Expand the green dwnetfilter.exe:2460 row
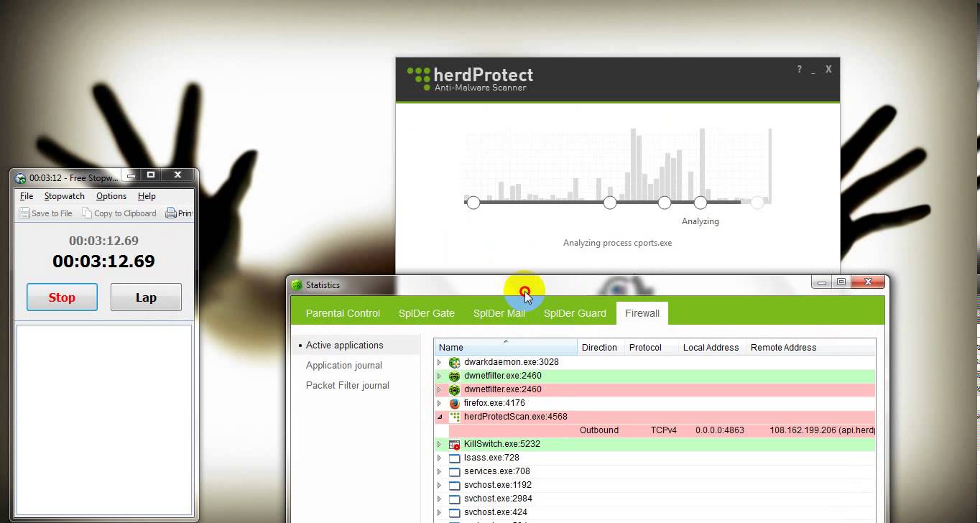Screen dimensions: 980x523 tap(439, 376)
